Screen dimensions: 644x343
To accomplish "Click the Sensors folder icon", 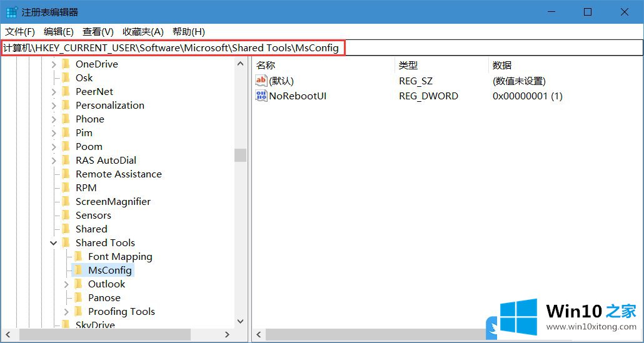I will [66, 216].
